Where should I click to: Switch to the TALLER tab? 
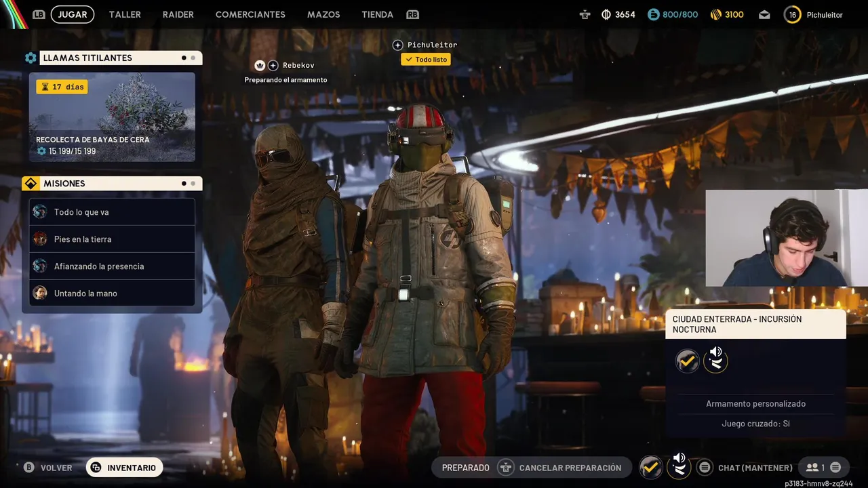point(125,14)
